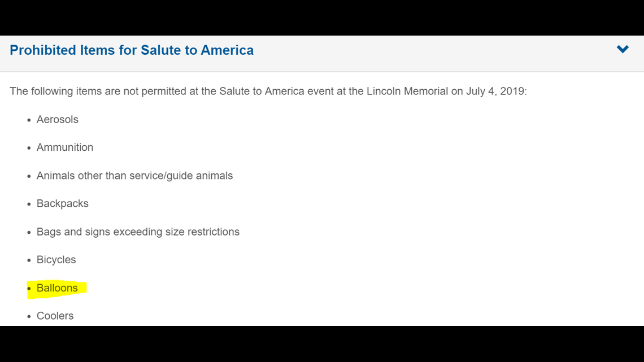Click the bullet point beside Bicycles
644x362 pixels.
[x=29, y=260]
